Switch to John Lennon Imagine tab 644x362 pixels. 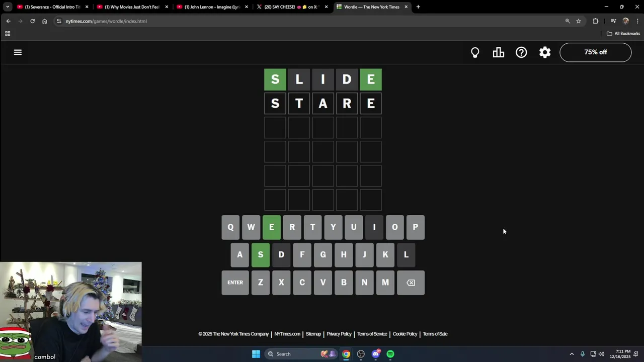pyautogui.click(x=211, y=7)
